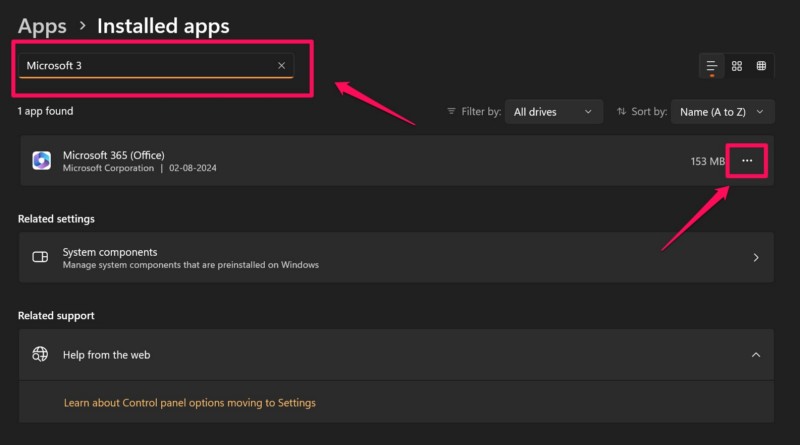
Task: Click the Microsoft 365 app icon
Action: [x=41, y=161]
